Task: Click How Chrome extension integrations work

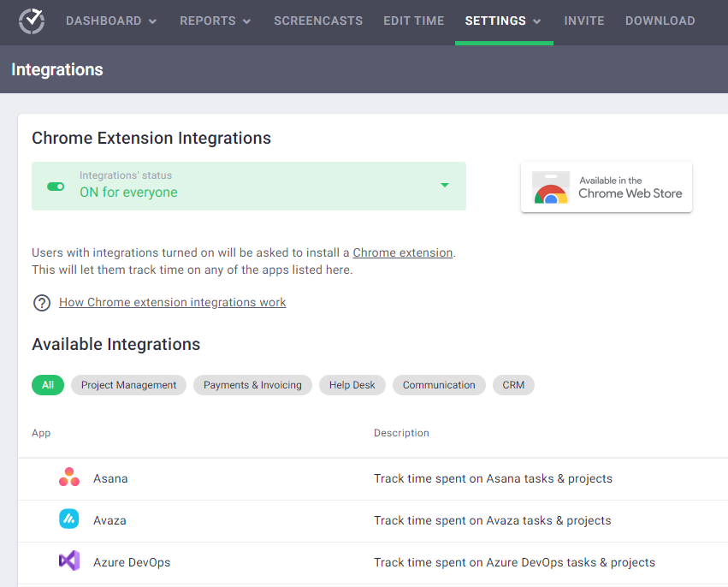Action: tap(172, 302)
